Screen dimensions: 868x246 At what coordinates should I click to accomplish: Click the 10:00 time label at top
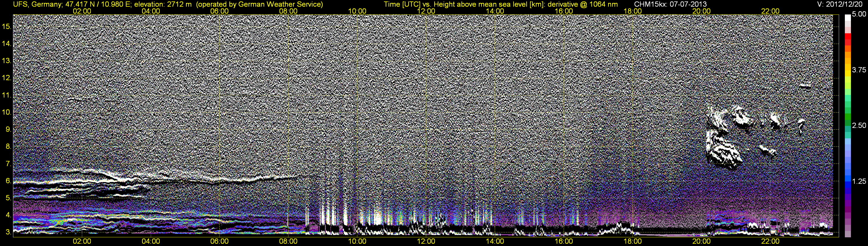(357, 11)
